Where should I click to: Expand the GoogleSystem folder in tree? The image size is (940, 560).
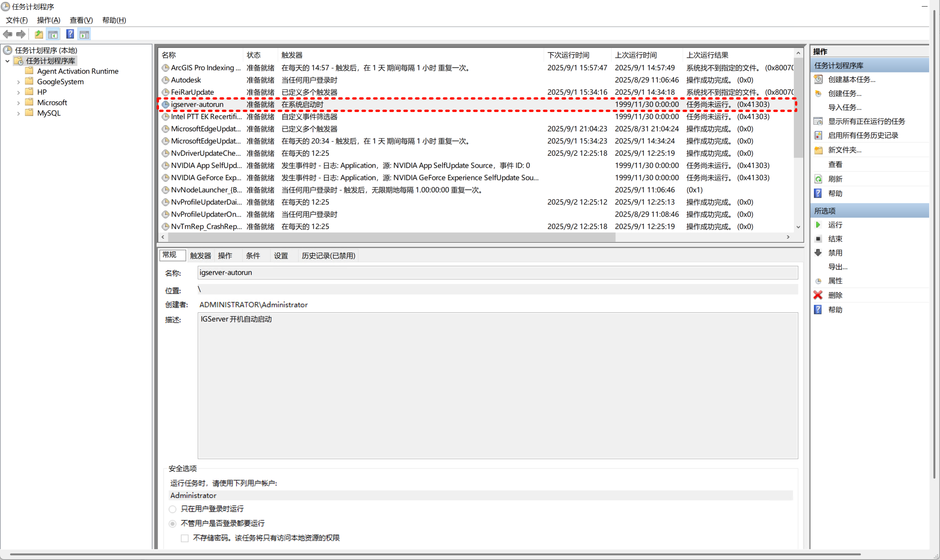[18, 82]
